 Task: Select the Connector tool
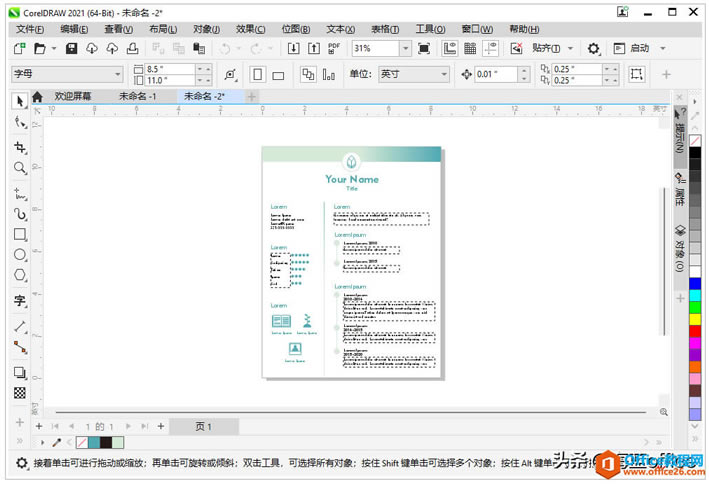(x=19, y=347)
